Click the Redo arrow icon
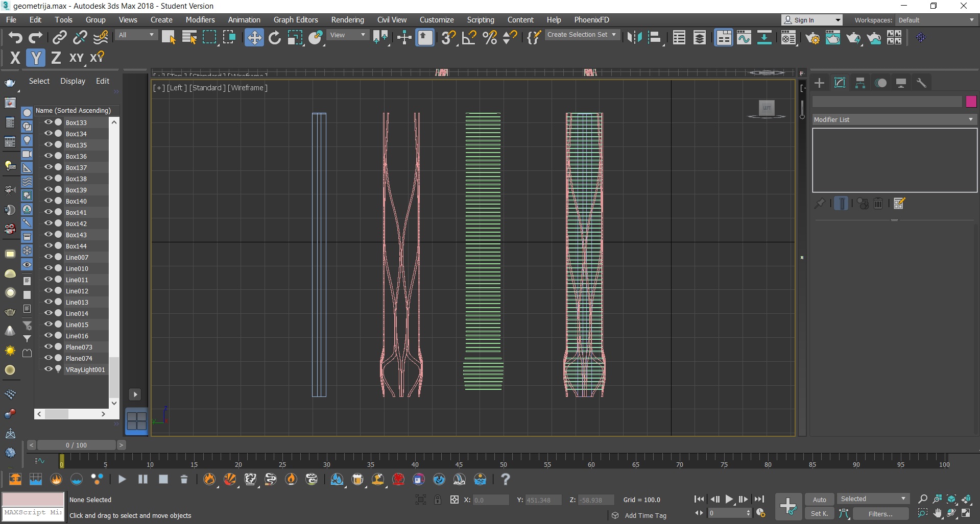Image resolution: width=980 pixels, height=524 pixels. pos(35,38)
